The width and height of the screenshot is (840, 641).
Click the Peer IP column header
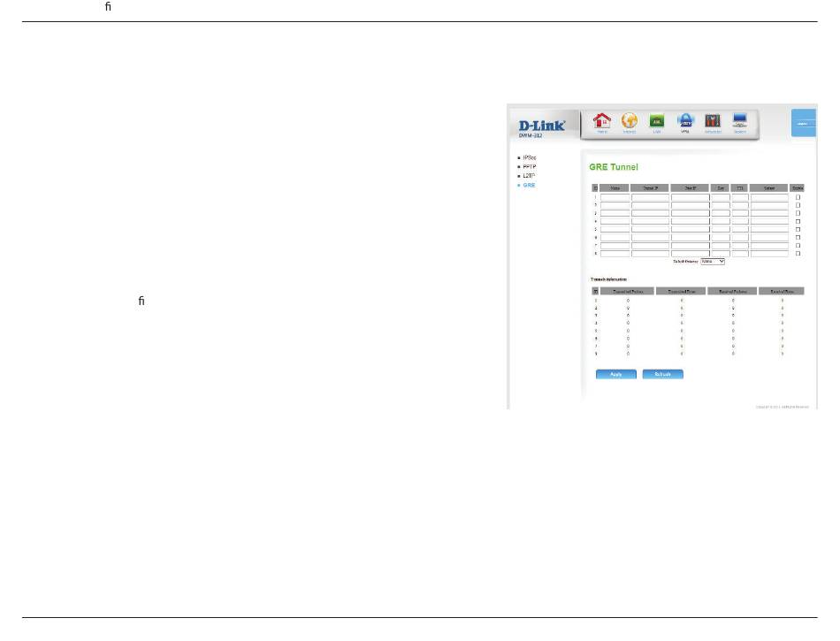pos(690,188)
